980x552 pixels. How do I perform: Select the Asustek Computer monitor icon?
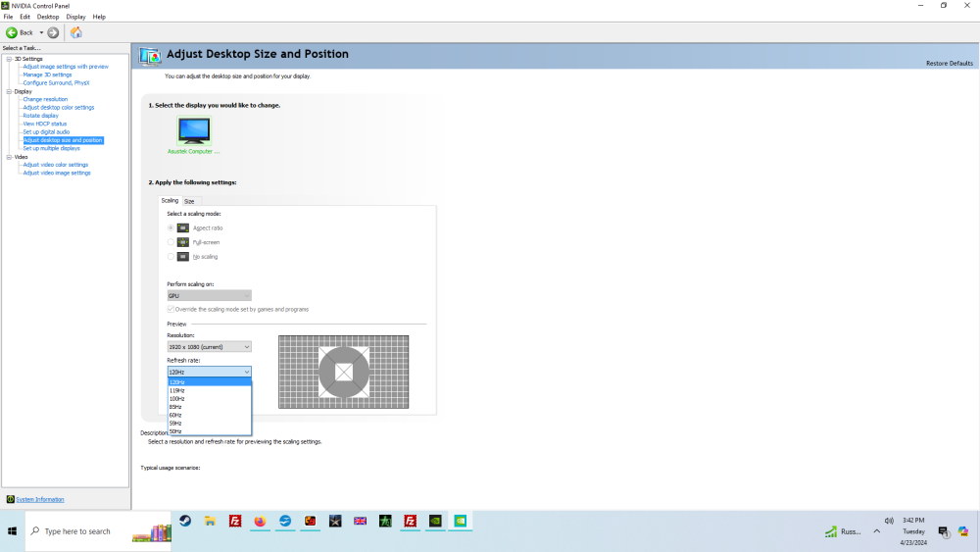194,130
